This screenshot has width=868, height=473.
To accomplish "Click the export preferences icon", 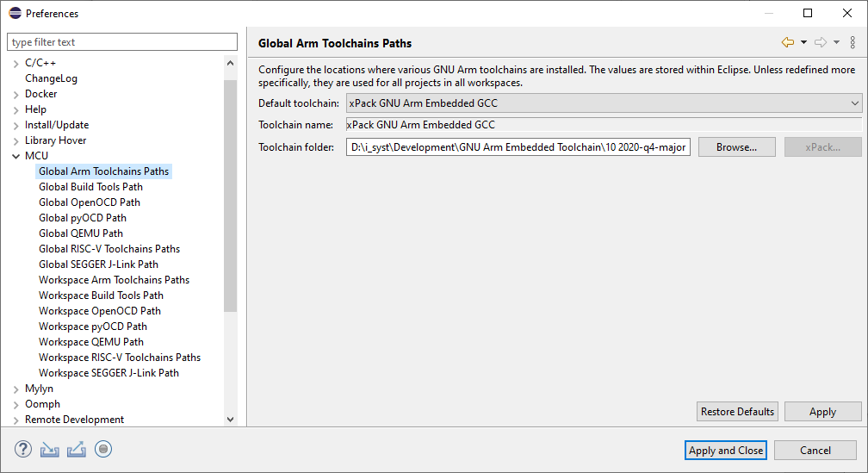I will pos(77,449).
